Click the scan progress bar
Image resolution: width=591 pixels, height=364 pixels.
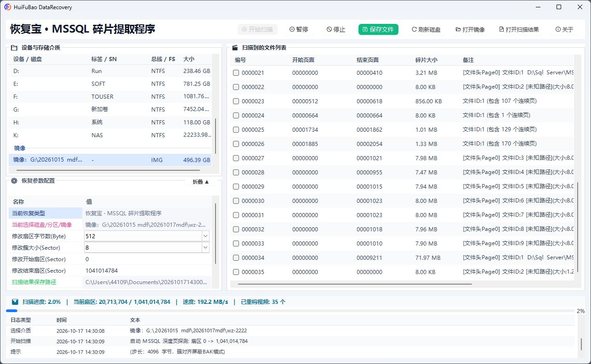(290, 311)
